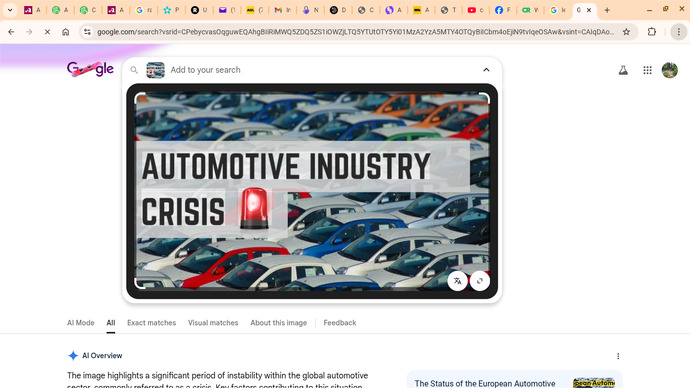The image size is (690, 388).
Task: Switch to the blue star icon tab
Action: click(x=172, y=10)
